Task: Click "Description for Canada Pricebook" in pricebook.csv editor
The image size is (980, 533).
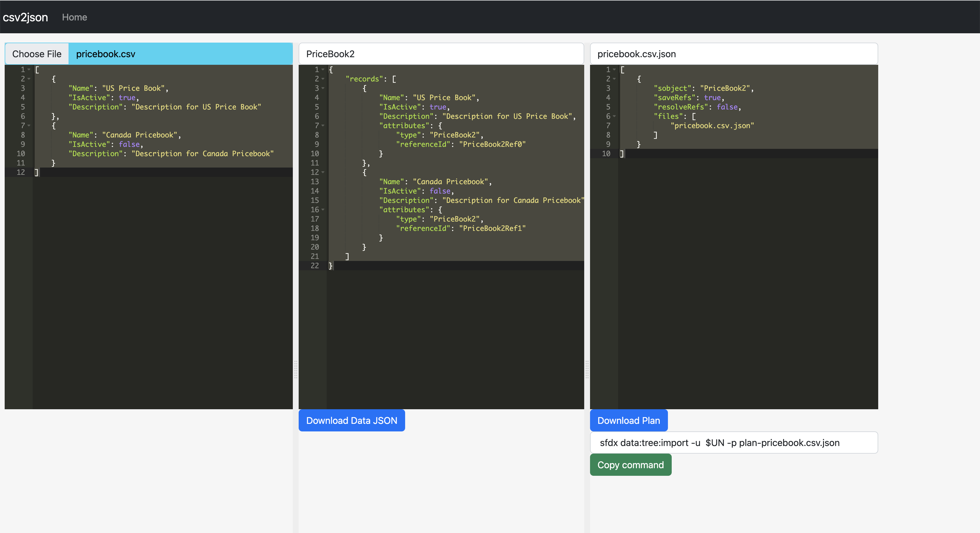Action: pos(203,154)
